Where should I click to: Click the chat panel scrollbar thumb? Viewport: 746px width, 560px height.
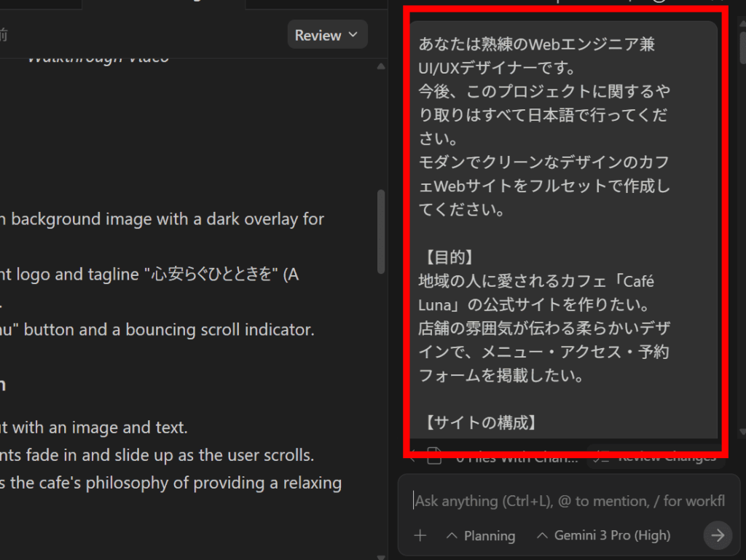(x=741, y=47)
